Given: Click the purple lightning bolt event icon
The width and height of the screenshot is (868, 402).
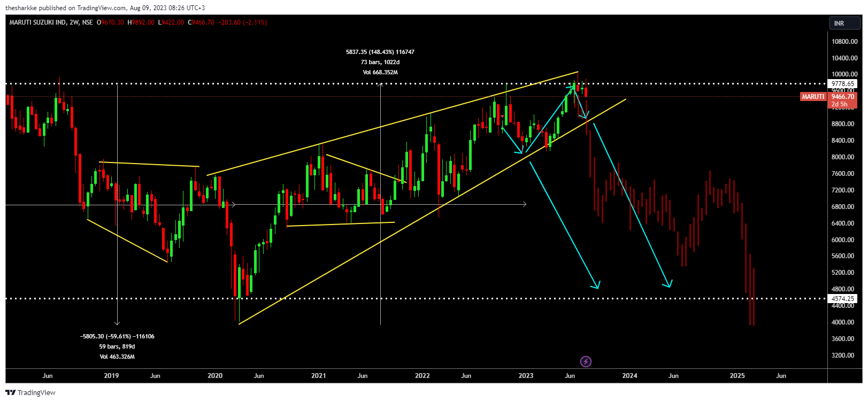Looking at the screenshot, I should (586, 362).
